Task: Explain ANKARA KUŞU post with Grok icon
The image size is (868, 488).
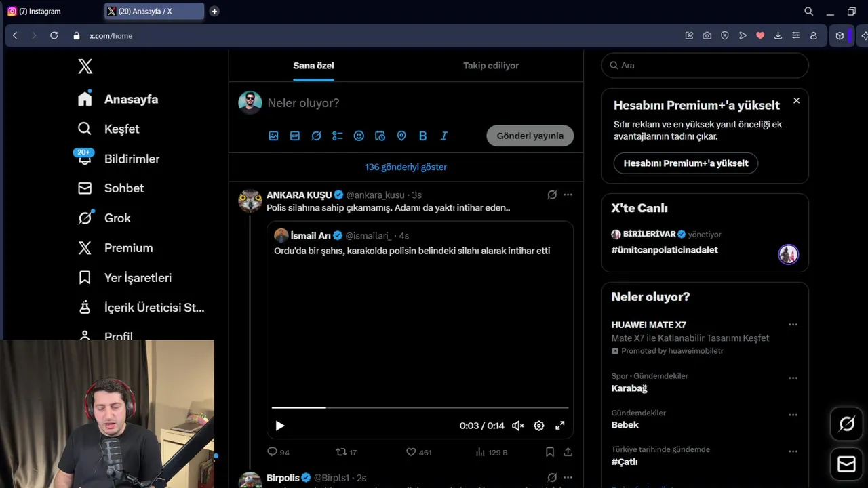Action: tap(552, 195)
